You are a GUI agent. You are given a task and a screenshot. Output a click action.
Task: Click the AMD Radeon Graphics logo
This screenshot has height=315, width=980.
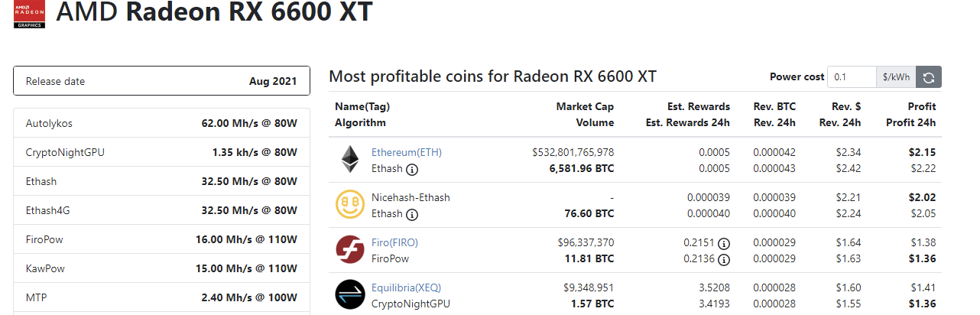click(x=30, y=15)
